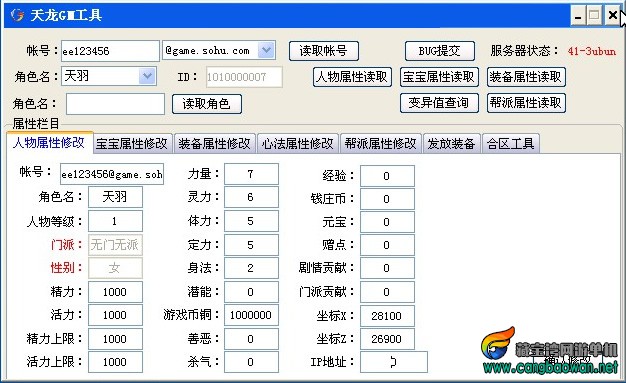626x383 pixels.
Task: Open the 帮派属性修改 tab
Action: click(x=381, y=144)
